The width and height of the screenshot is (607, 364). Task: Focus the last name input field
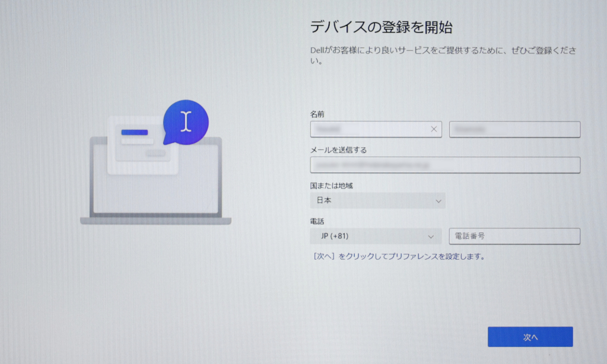point(514,129)
